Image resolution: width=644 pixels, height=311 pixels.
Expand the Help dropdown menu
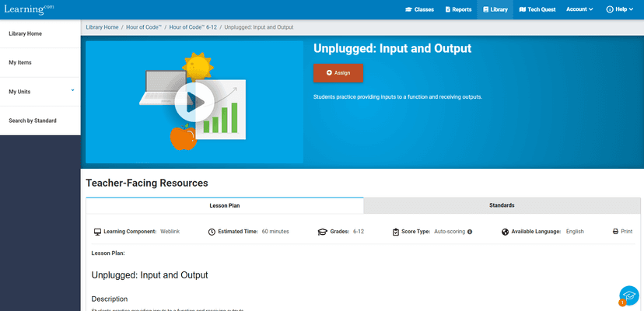coord(620,9)
